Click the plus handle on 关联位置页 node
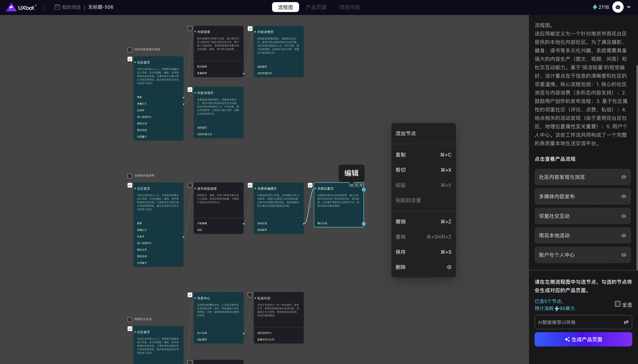638x364 pixels. (364, 190)
